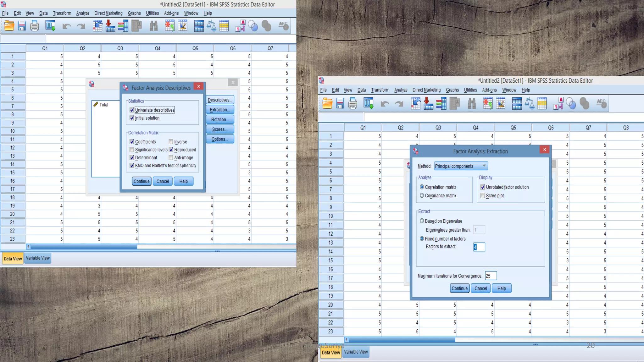Click the Print icon in the right window toolbar
The width and height of the screenshot is (644, 362).
[353, 103]
